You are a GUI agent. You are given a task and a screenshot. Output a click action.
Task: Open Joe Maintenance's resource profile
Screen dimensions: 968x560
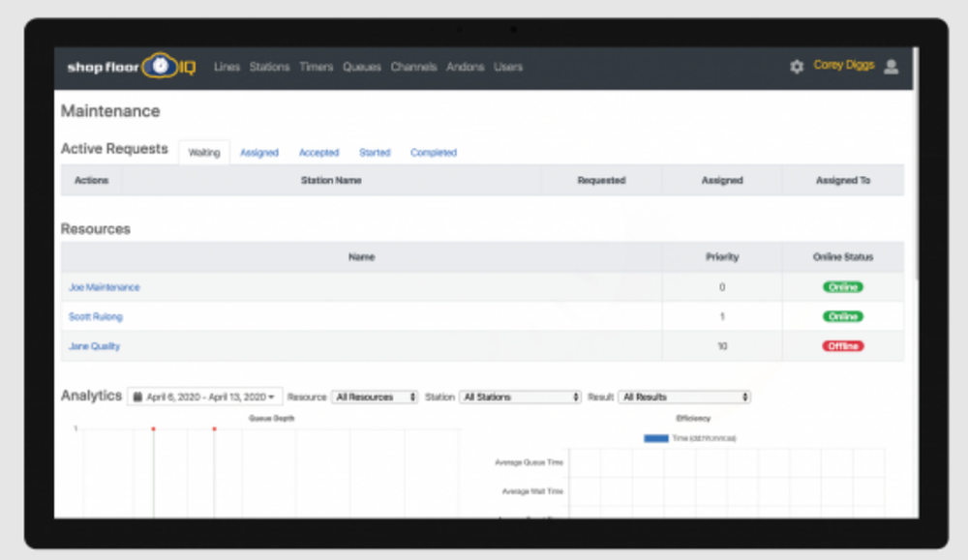point(104,287)
